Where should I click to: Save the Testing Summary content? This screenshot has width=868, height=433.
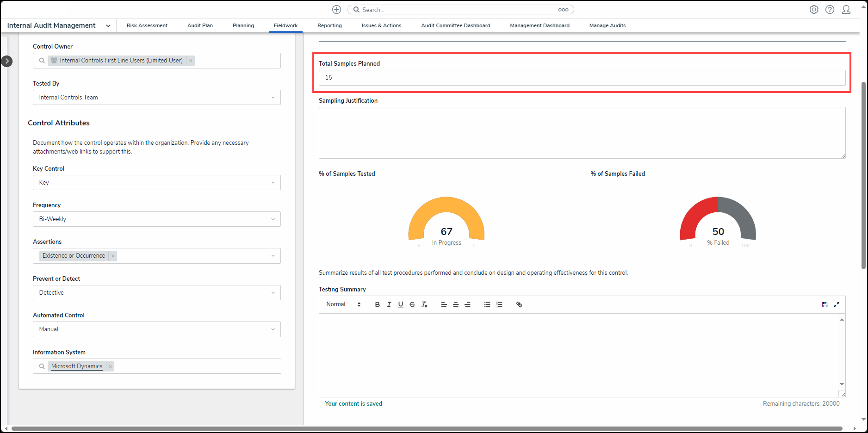click(825, 304)
